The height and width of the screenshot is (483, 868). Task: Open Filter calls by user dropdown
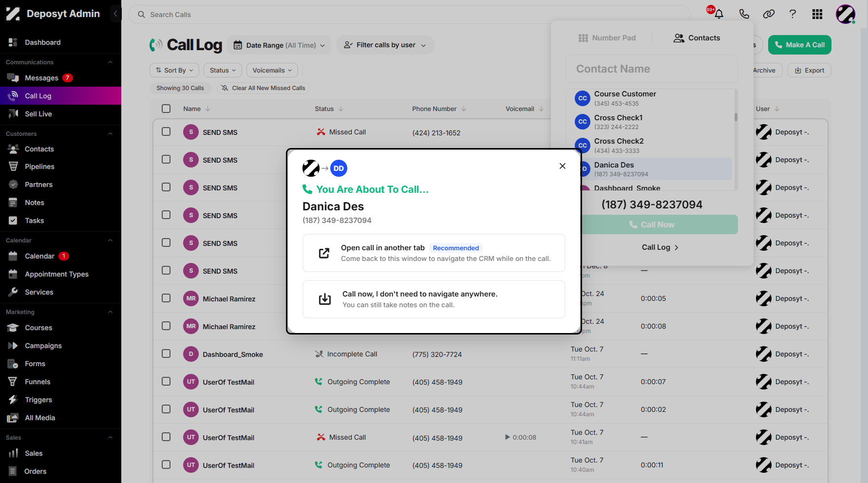(385, 45)
